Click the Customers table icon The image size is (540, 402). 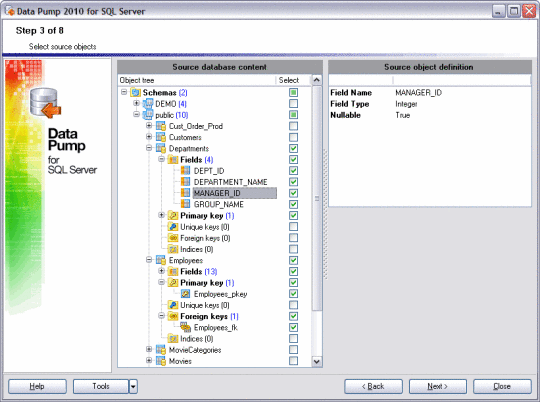click(160, 137)
